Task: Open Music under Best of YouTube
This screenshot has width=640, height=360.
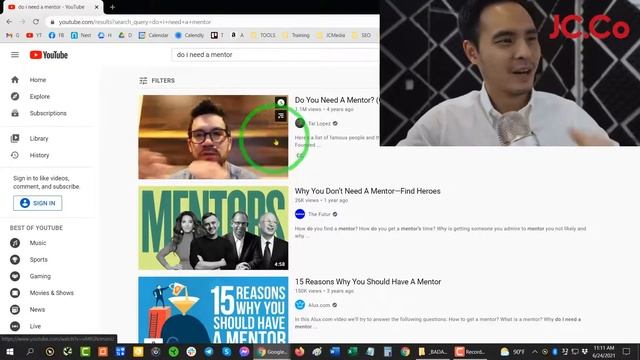Action: pyautogui.click(x=38, y=243)
